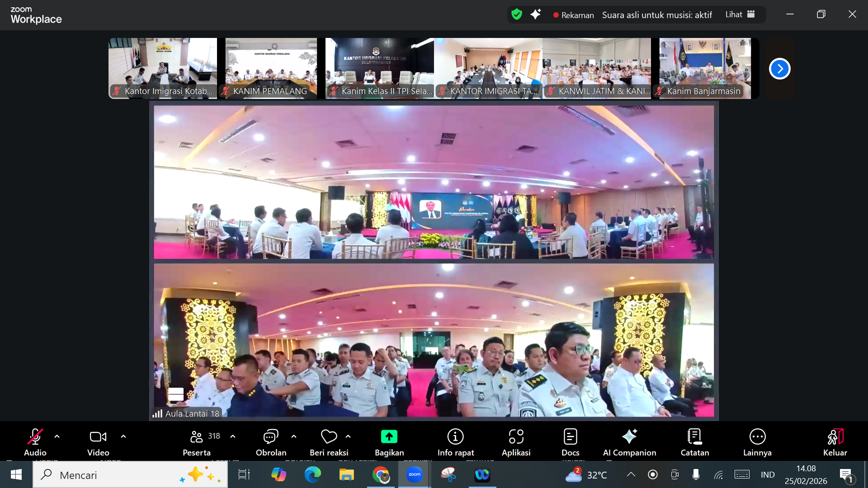Open Webex icon in taskbar
Screen dimensions: 868x488
tap(482, 474)
